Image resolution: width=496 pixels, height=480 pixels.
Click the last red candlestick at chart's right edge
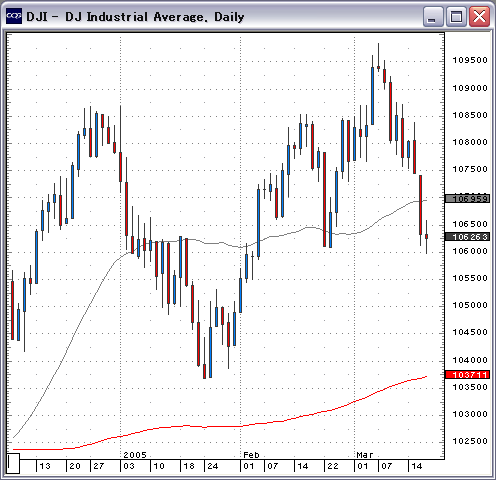pyautogui.click(x=426, y=236)
